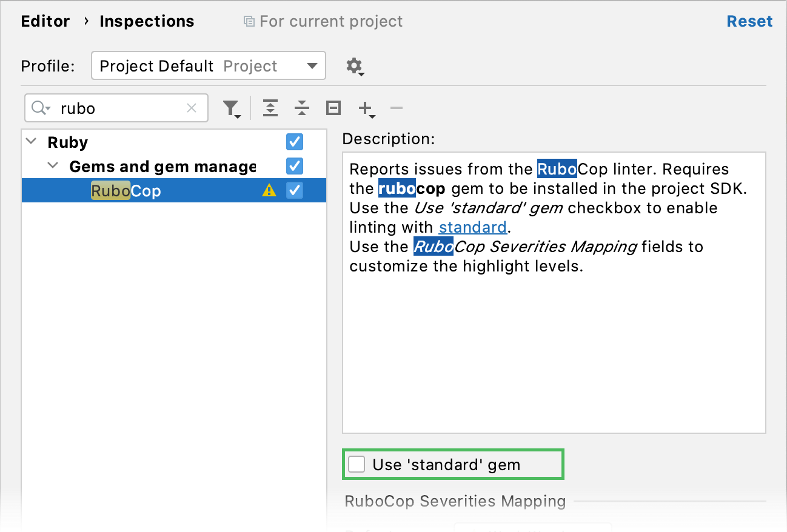This screenshot has height=532, width=787.
Task: Click the Editor breadcrumb item
Action: [x=45, y=21]
